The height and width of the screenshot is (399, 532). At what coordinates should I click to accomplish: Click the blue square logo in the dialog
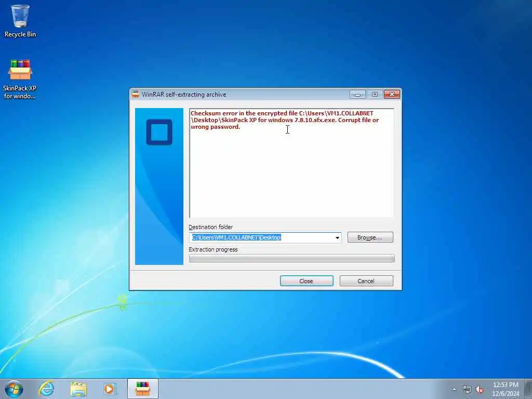coord(159,132)
